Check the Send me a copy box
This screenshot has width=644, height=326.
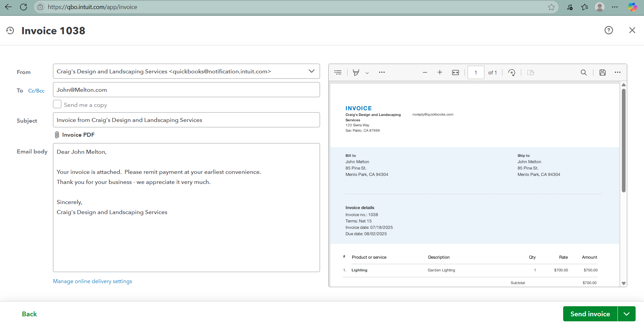(57, 104)
